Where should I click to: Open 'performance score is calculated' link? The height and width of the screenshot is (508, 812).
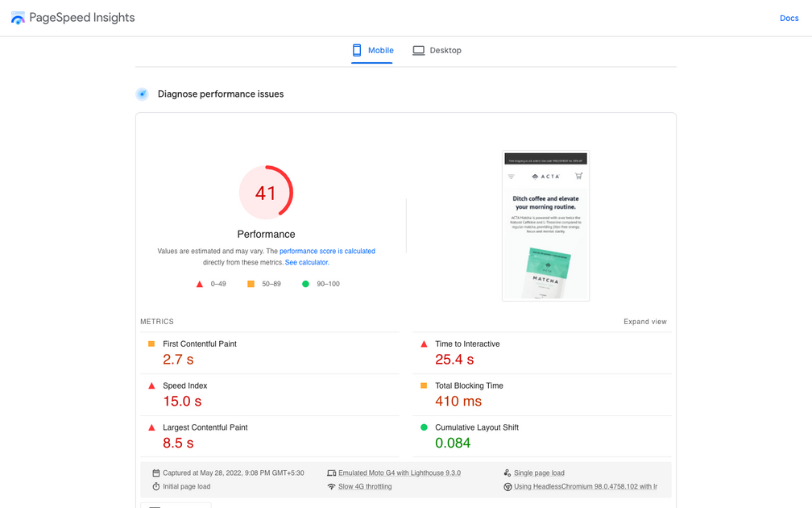click(327, 251)
